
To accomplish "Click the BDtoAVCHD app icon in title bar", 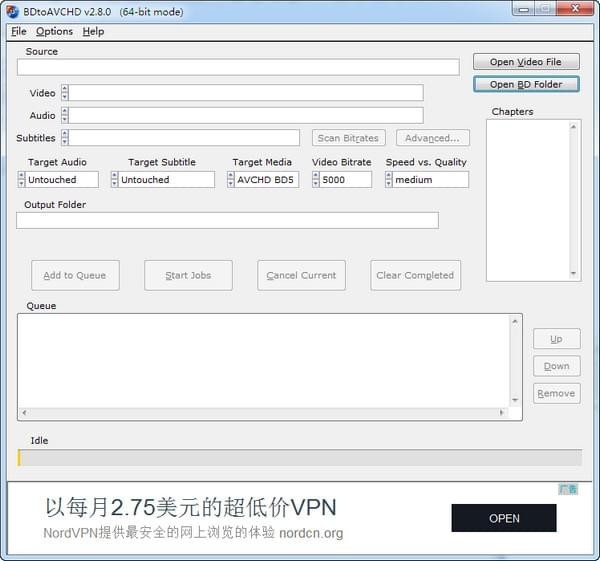I will [12, 10].
